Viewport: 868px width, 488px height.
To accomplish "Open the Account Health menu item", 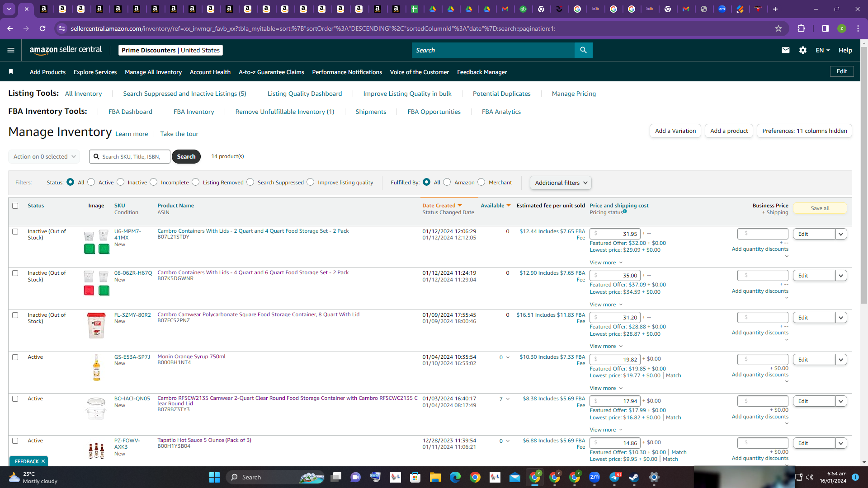I will point(210,72).
